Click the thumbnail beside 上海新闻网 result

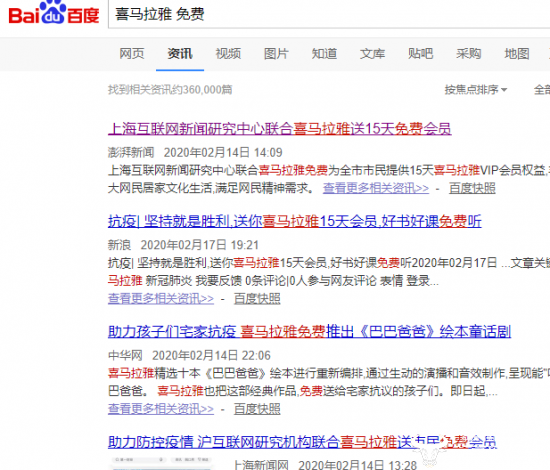(x=161, y=463)
